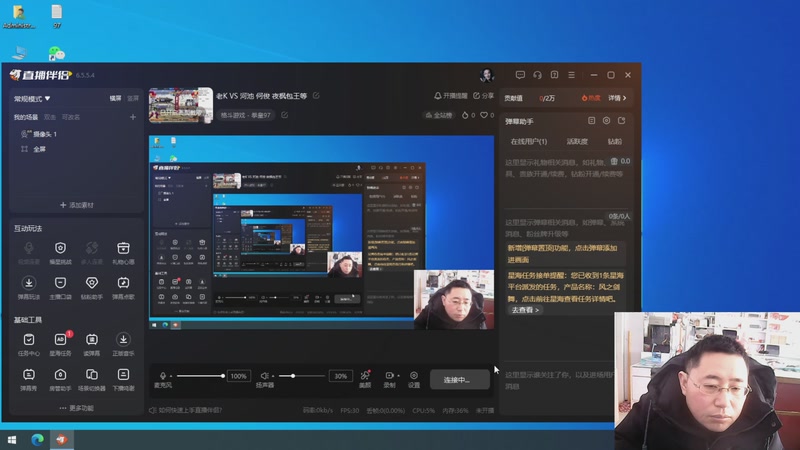Viewport: 800px width, 450px height.
Task: Open the 礼物心愿 gift tool
Action: 123,248
